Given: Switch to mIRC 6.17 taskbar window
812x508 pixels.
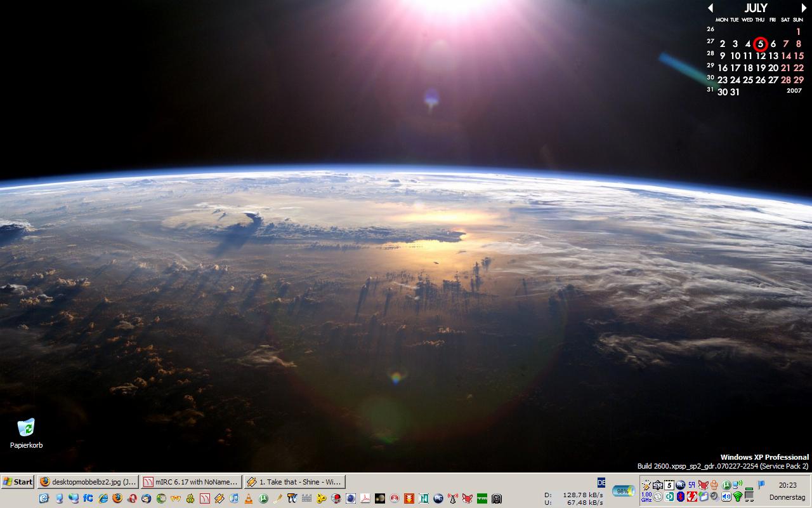Looking at the screenshot, I should pos(191,481).
